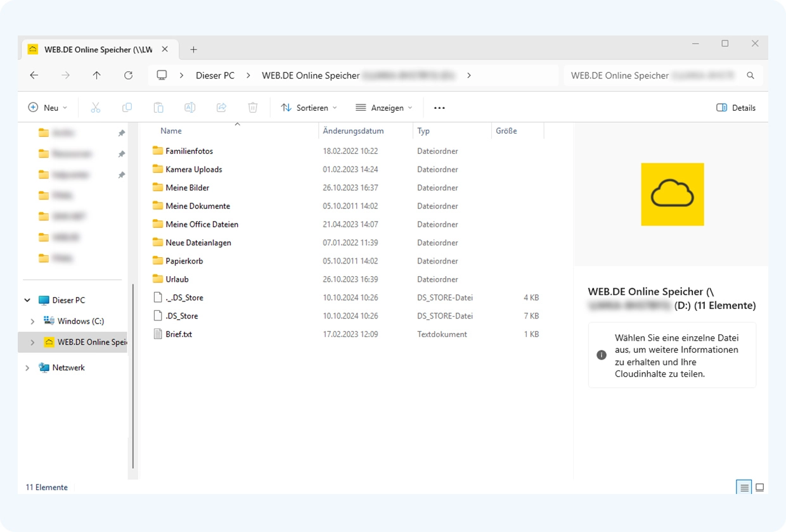This screenshot has width=786, height=532.
Task: Open the Anzeigen dropdown
Action: click(384, 107)
